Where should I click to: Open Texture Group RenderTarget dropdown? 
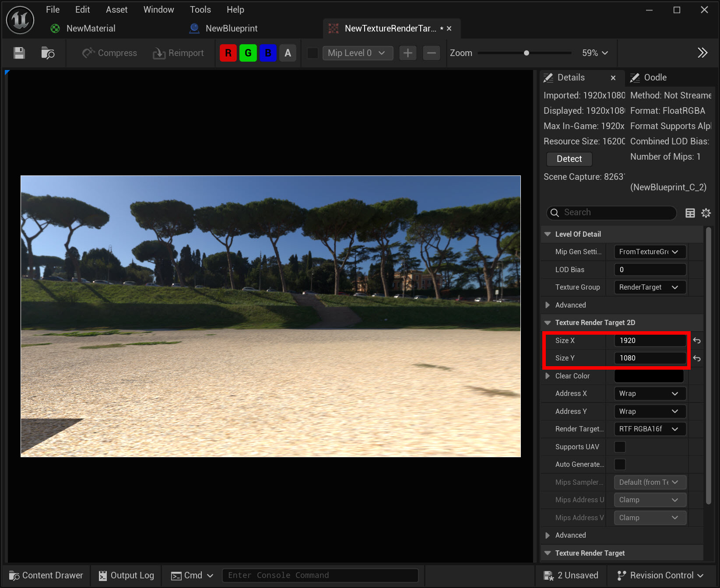(650, 287)
